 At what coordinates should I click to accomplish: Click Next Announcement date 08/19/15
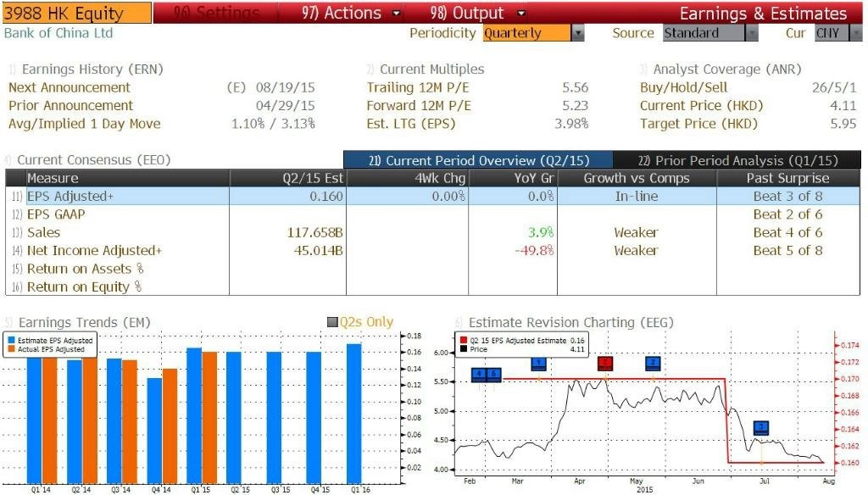click(285, 87)
